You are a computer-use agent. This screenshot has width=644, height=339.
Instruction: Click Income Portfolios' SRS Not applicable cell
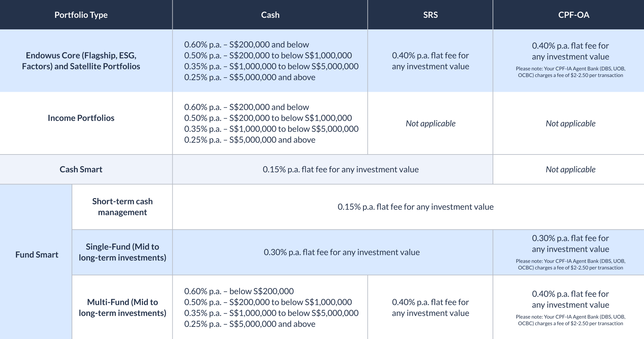[x=430, y=123]
